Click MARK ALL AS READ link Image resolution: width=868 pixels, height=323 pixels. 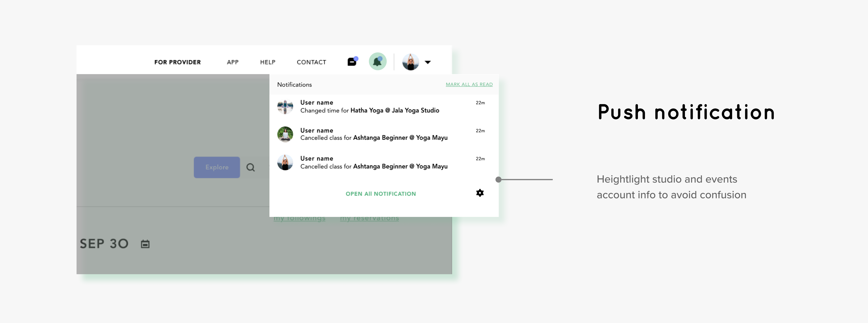coord(469,85)
